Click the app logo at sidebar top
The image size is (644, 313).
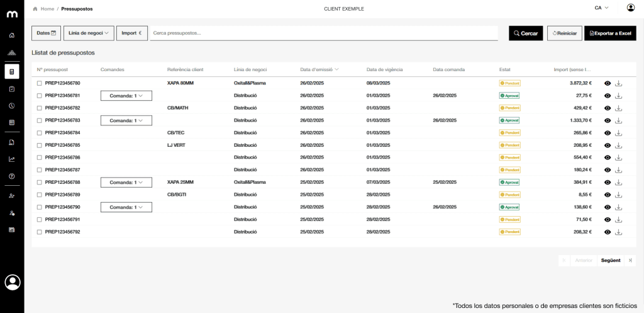click(12, 14)
